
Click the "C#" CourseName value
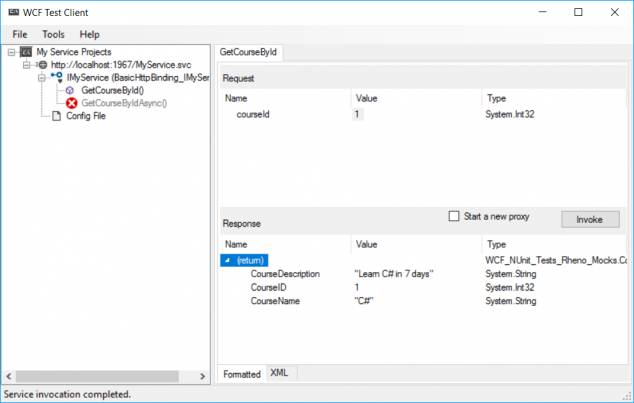click(364, 301)
